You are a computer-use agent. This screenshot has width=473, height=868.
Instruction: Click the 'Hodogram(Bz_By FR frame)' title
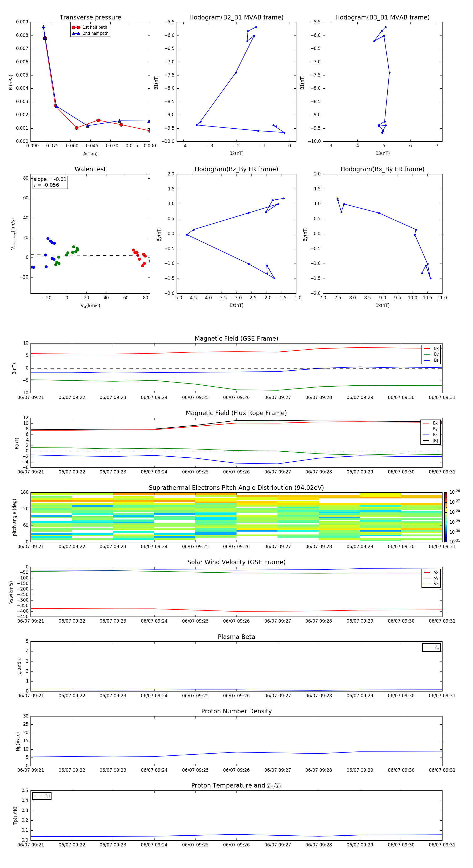[236, 169]
